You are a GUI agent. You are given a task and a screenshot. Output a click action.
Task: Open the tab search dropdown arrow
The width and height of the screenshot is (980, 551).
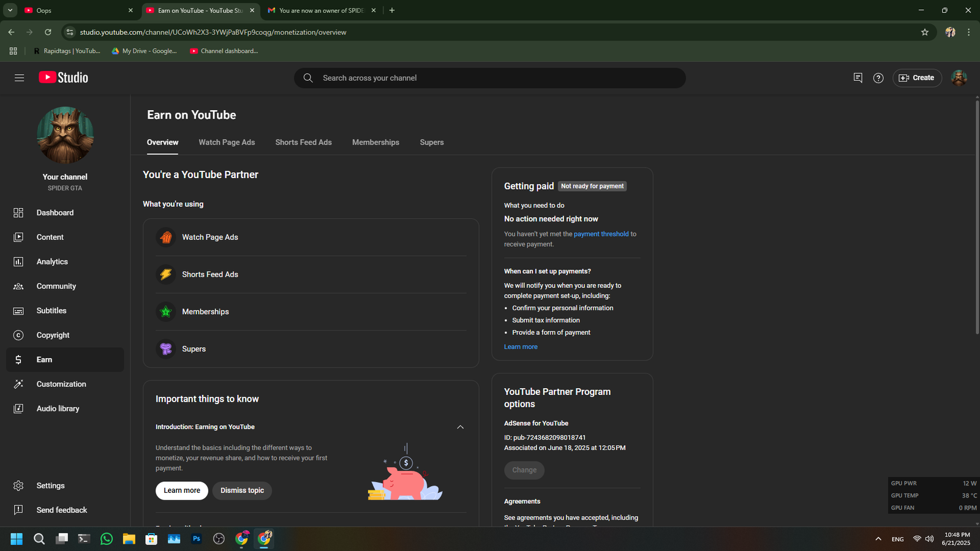(10, 10)
